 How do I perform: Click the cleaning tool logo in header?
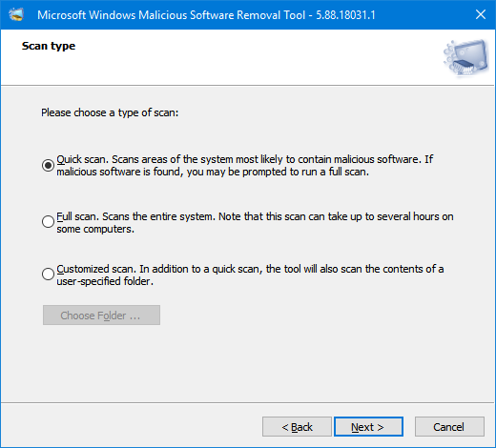[466, 58]
